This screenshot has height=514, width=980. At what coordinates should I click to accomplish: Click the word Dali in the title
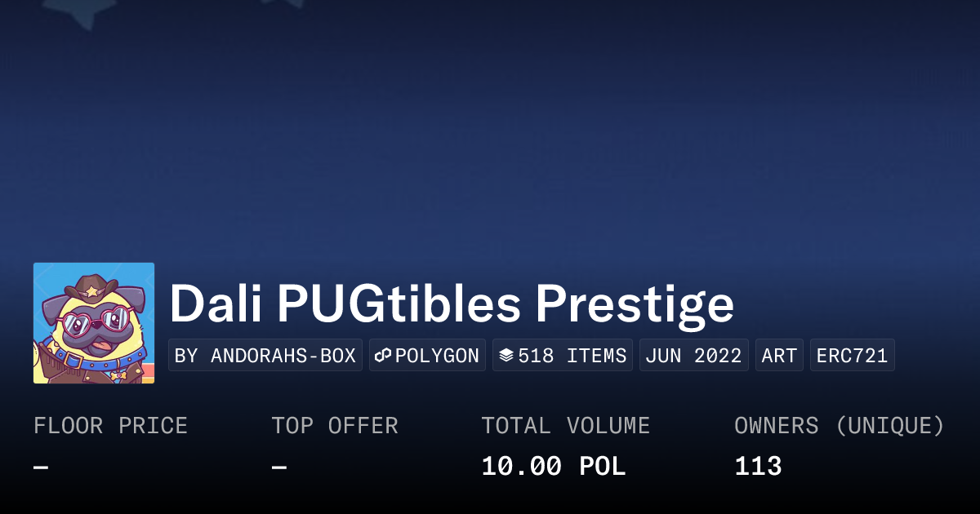(x=216, y=304)
